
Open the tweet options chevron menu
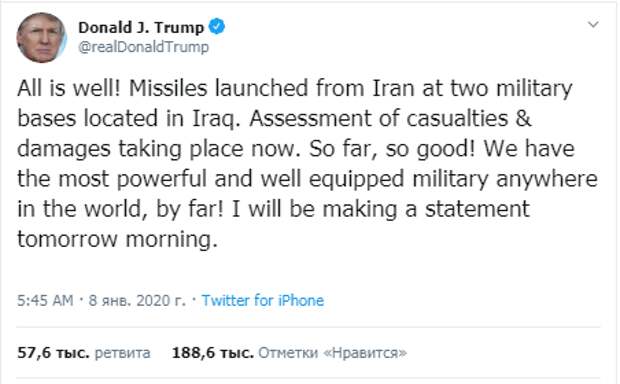click(x=593, y=25)
